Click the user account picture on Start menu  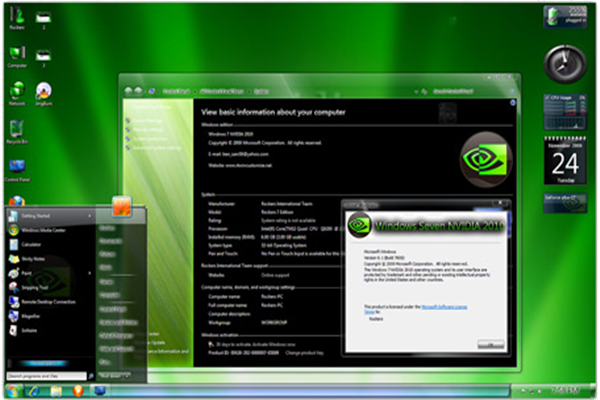pos(122,206)
